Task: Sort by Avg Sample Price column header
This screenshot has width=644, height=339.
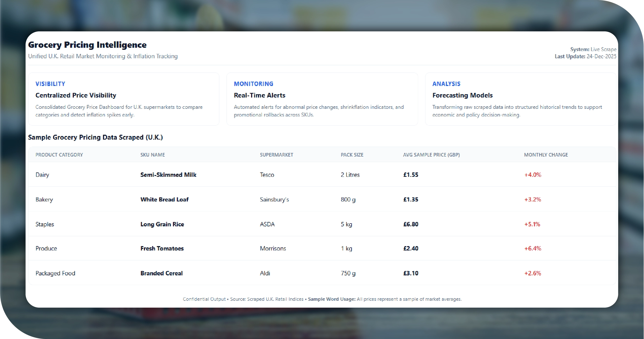Action: click(x=431, y=155)
